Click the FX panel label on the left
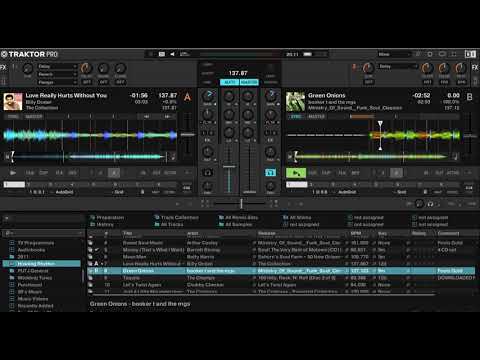 pos(3,67)
